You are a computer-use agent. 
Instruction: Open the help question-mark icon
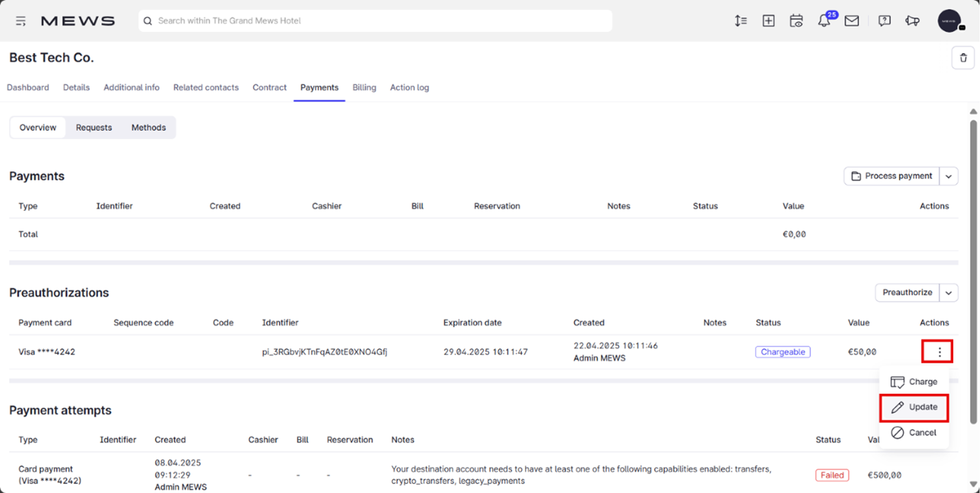click(884, 21)
